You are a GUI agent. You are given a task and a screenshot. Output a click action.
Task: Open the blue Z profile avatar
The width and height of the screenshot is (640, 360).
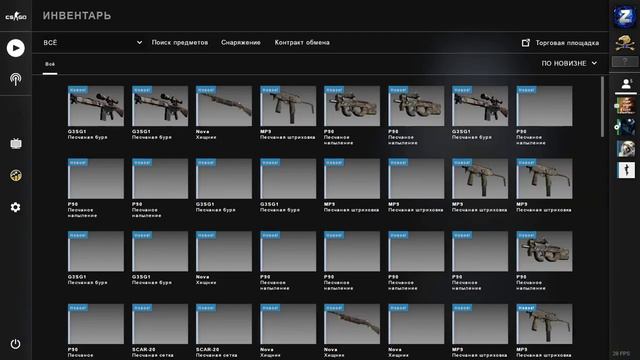[x=624, y=16]
